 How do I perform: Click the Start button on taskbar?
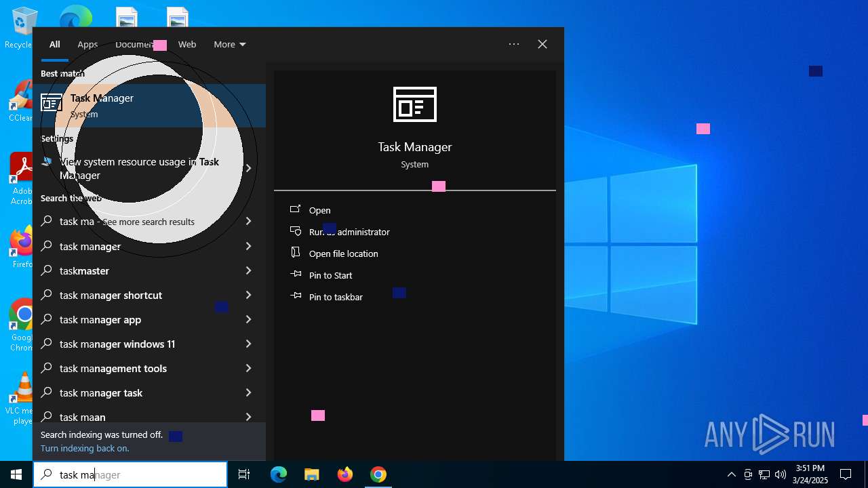point(16,474)
